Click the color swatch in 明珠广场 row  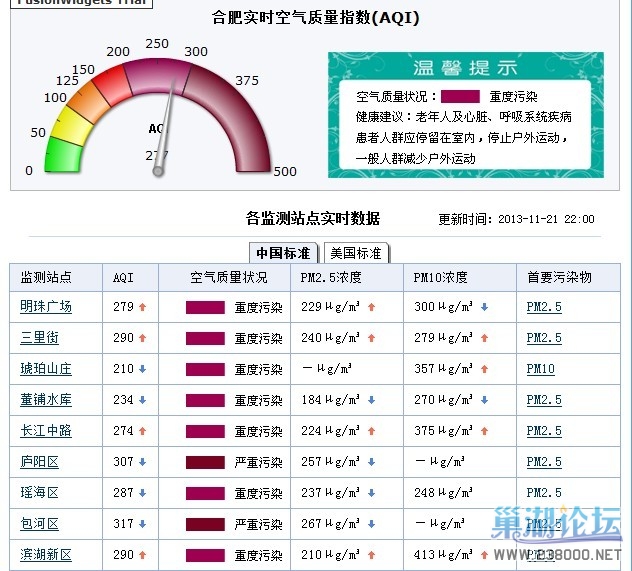click(x=205, y=307)
